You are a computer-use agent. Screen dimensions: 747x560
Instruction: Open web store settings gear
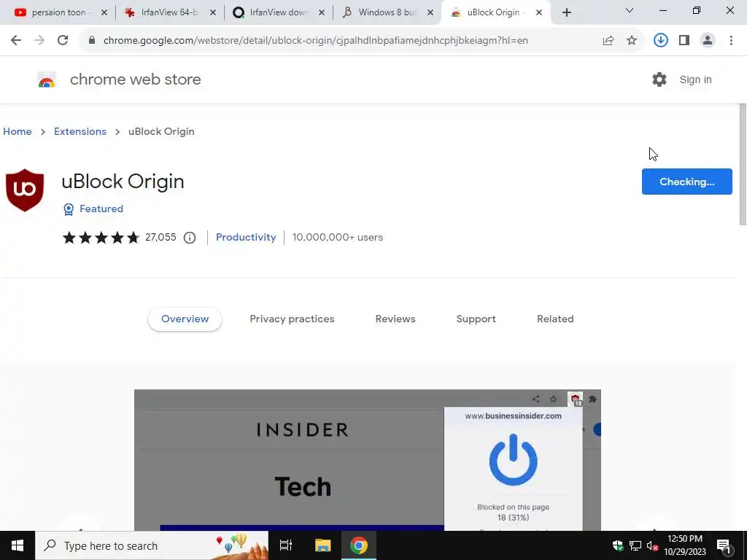(659, 79)
